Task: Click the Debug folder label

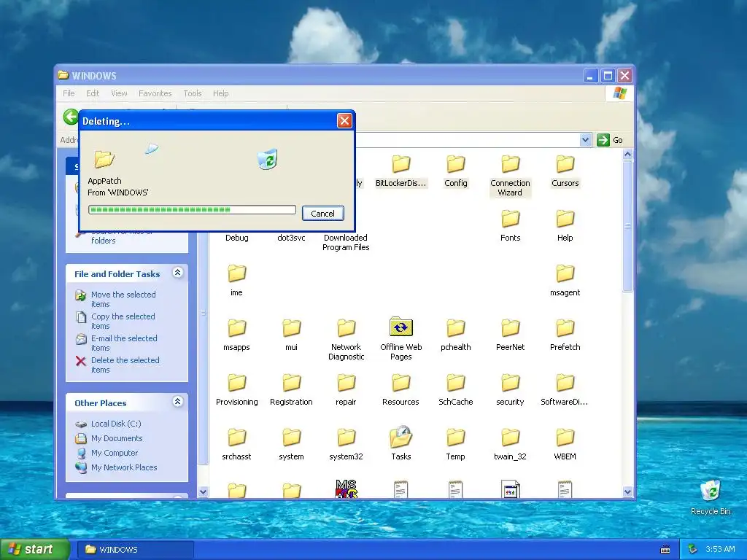Action: (x=237, y=238)
